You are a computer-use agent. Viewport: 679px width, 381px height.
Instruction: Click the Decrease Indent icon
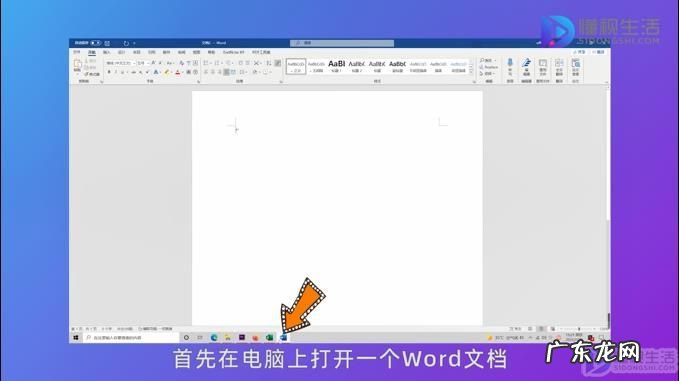(x=241, y=63)
